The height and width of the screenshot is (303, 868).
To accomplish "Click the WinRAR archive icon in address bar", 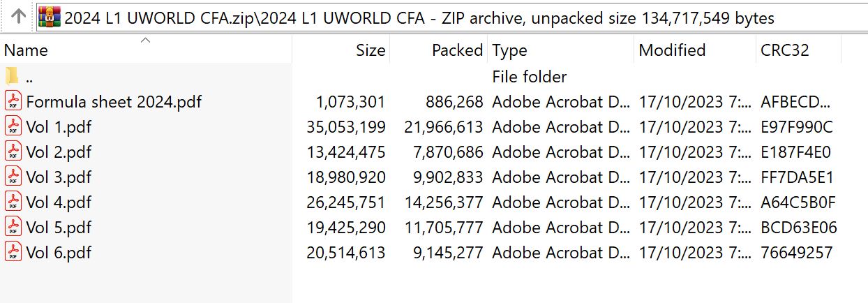I will point(49,17).
